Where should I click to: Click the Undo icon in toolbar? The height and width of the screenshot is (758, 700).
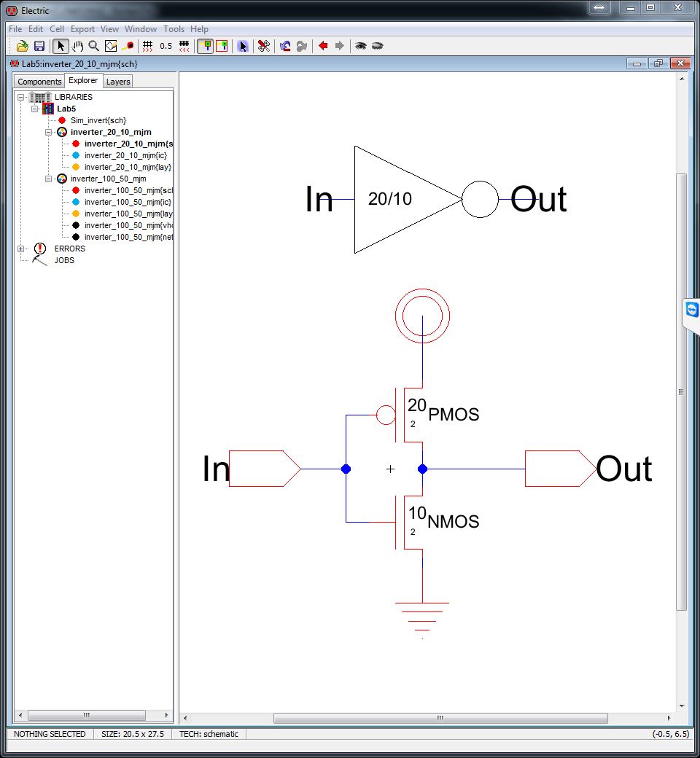tap(285, 46)
